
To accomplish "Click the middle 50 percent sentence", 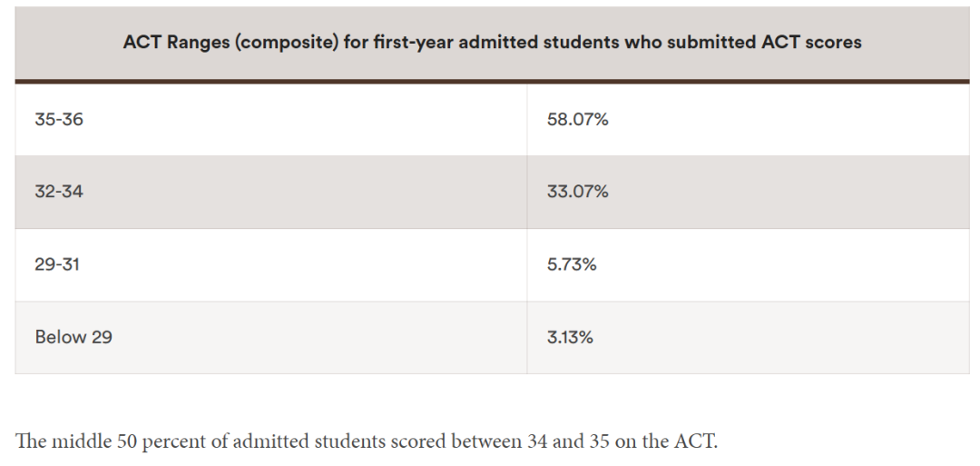I will click(x=367, y=442).
